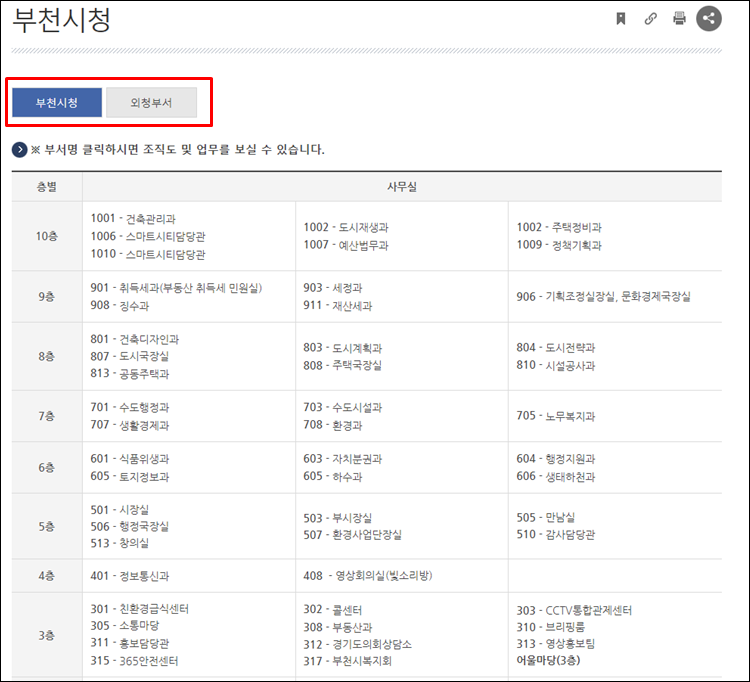Open 911 - 재산세과 department
Viewport: 750px width, 682px height.
338,305
